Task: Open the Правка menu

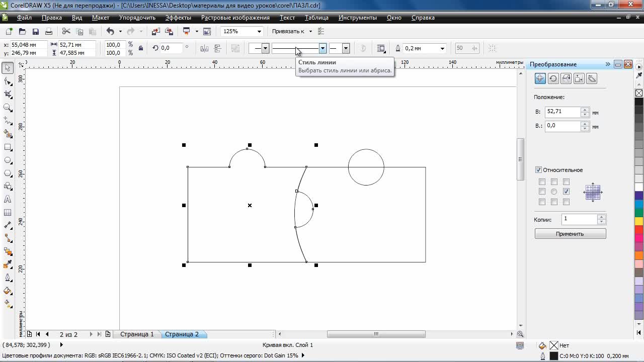Action: [52, 18]
